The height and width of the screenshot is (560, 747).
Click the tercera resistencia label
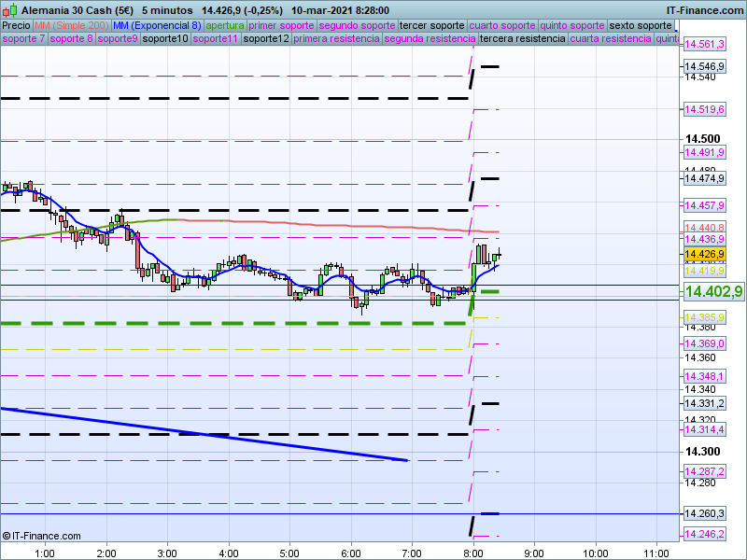pyautogui.click(x=521, y=39)
